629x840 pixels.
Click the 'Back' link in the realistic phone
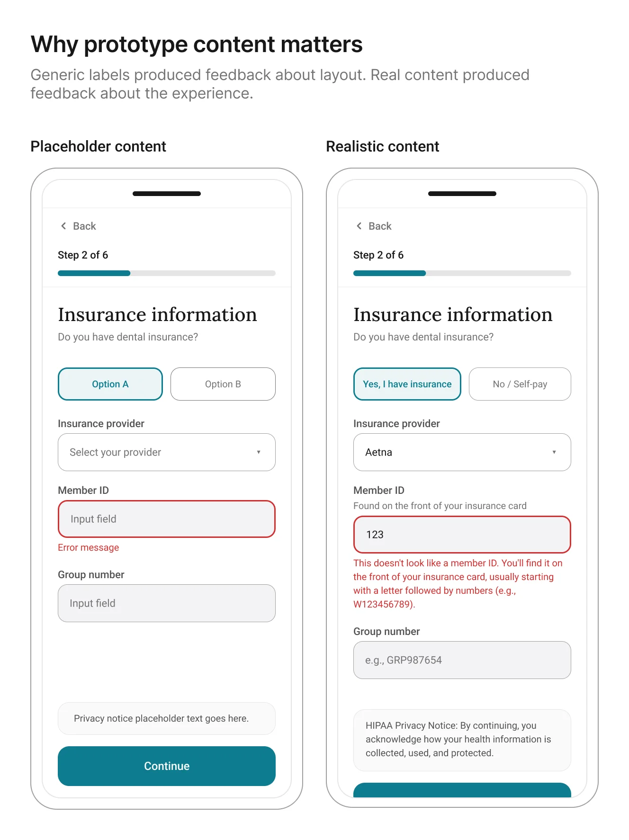click(380, 226)
